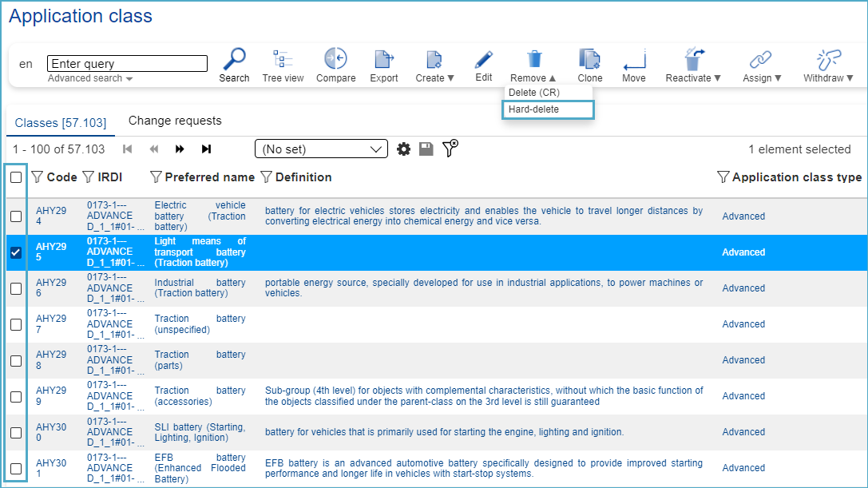The width and height of the screenshot is (868, 488).
Task: Uncheck the selected AHY295 row checkbox
Action: [x=16, y=252]
